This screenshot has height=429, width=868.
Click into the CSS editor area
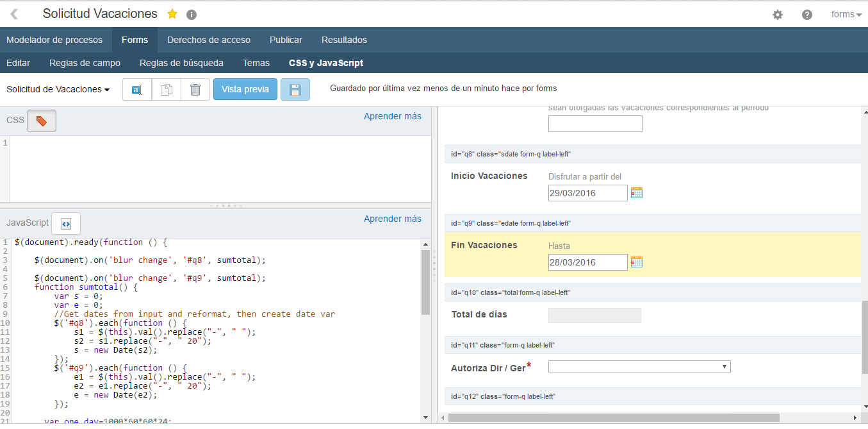pyautogui.click(x=220, y=169)
